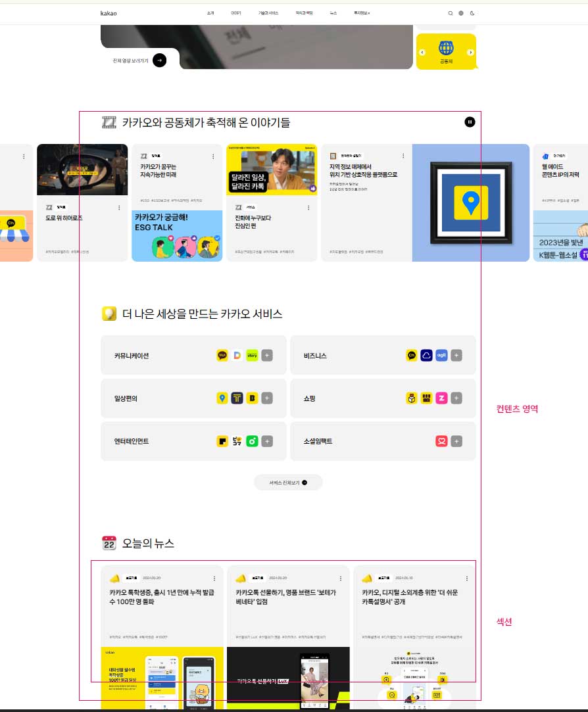Go to next item in yellow 공동체 card

[470, 52]
